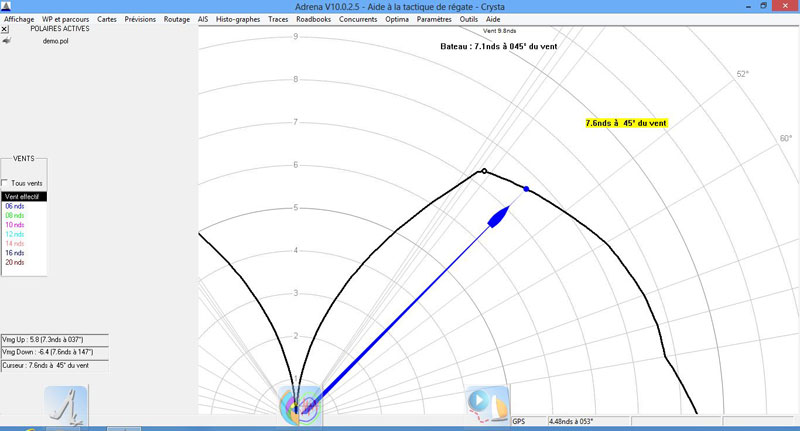The height and width of the screenshot is (431, 800).
Task: Click the 4.48nds à 053° status value
Action: [x=588, y=422]
